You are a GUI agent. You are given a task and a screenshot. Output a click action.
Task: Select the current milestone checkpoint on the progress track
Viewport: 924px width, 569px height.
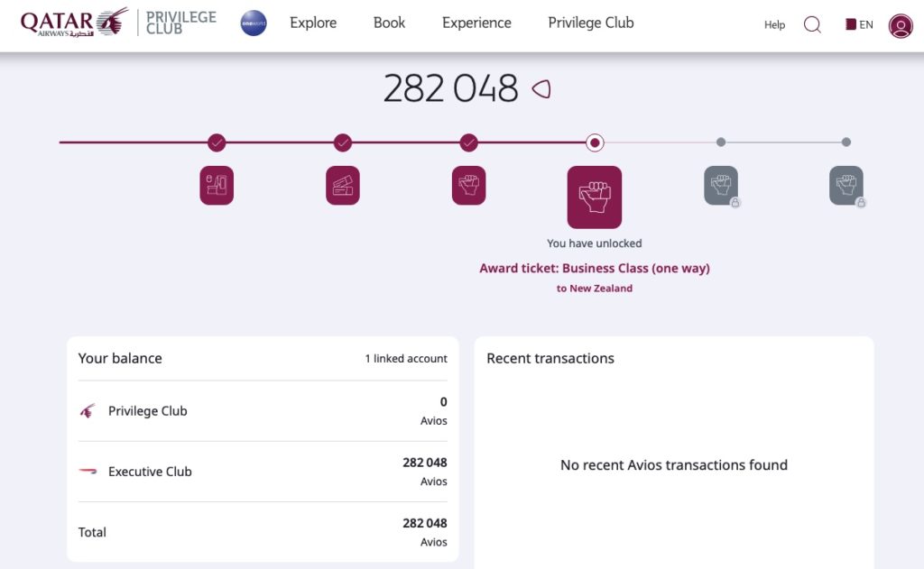pos(594,142)
